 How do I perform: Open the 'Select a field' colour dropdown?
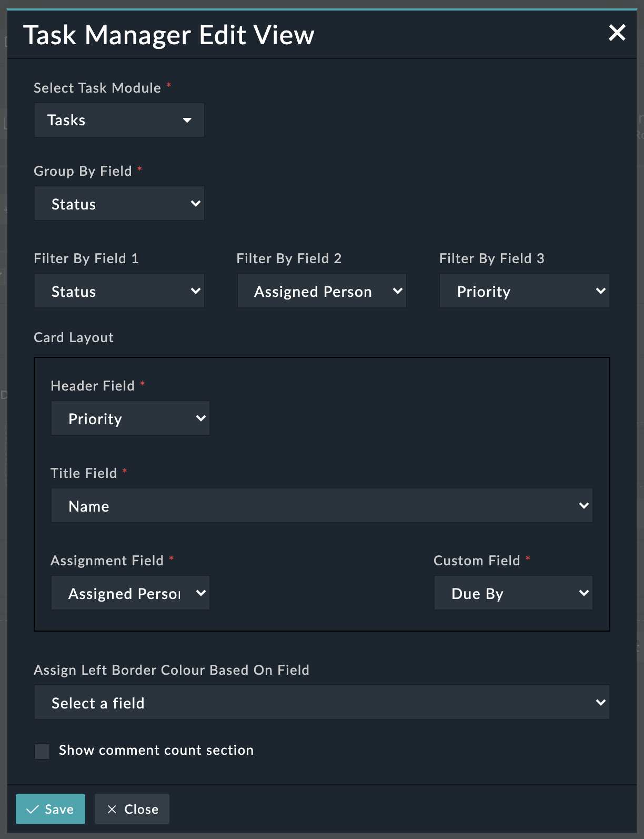tap(321, 703)
